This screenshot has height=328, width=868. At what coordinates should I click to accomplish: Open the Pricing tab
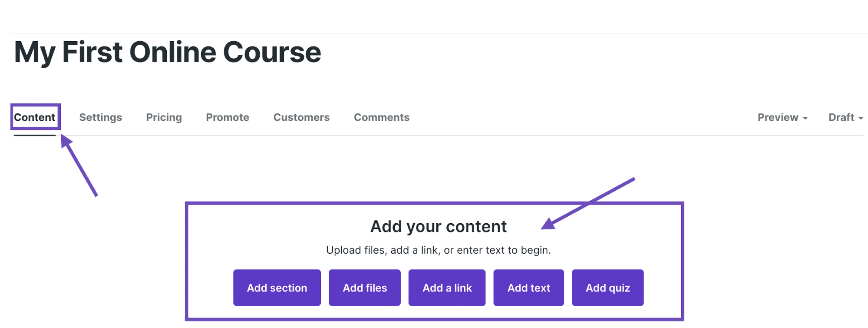coord(164,117)
